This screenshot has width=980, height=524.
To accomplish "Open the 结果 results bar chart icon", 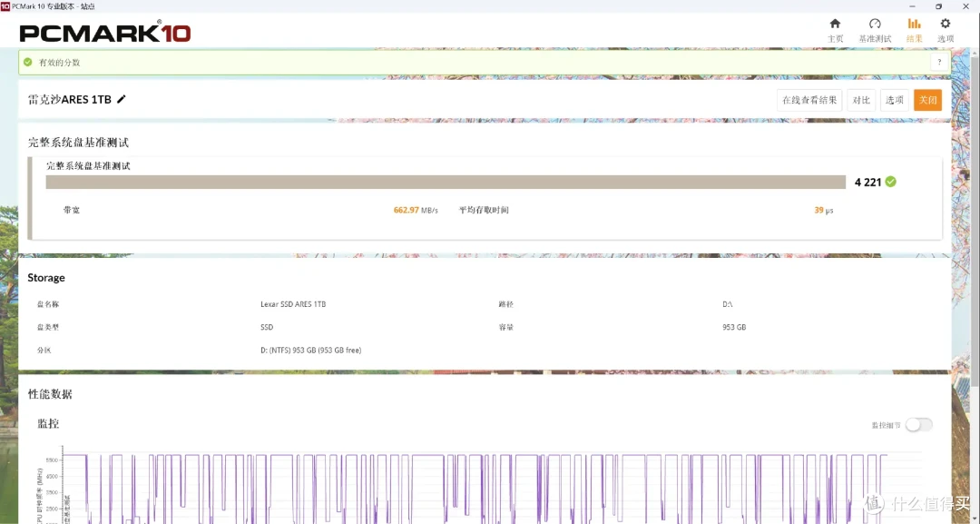I will tap(914, 24).
